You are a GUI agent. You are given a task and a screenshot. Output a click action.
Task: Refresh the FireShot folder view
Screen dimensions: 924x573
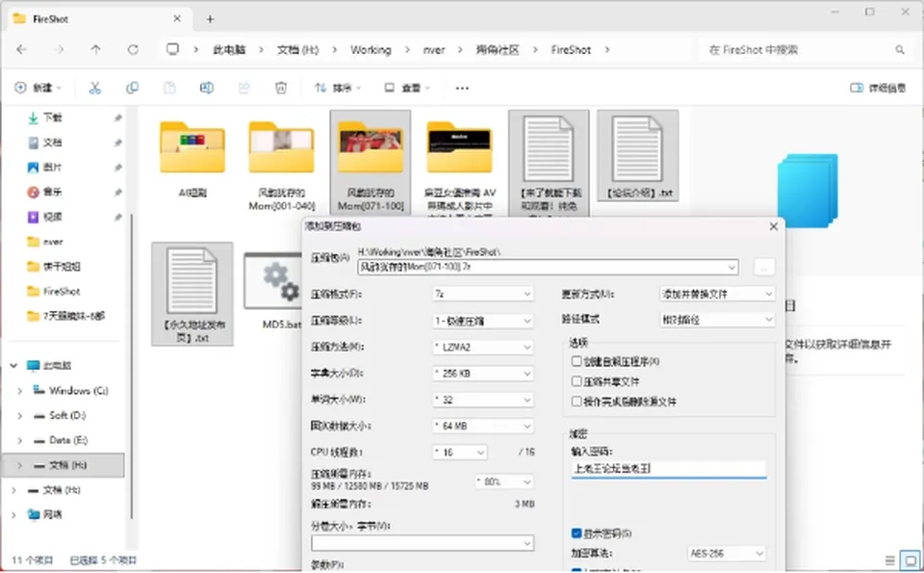click(x=133, y=50)
